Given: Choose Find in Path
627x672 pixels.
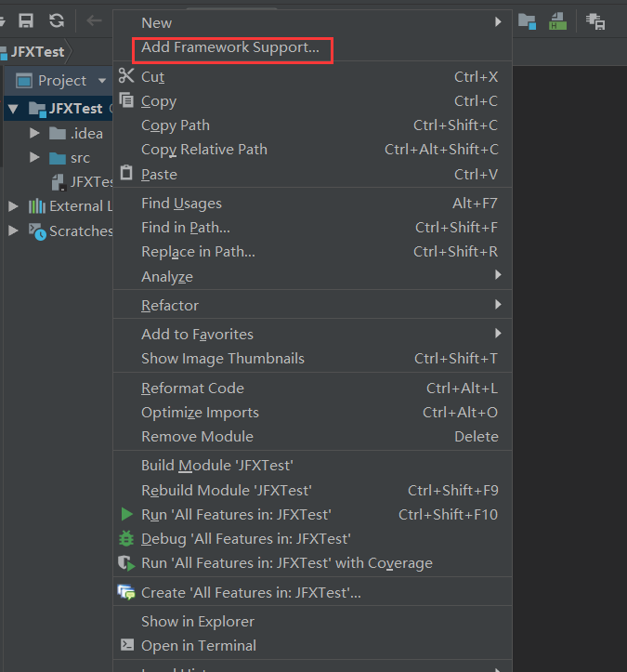Looking at the screenshot, I should point(313,227).
